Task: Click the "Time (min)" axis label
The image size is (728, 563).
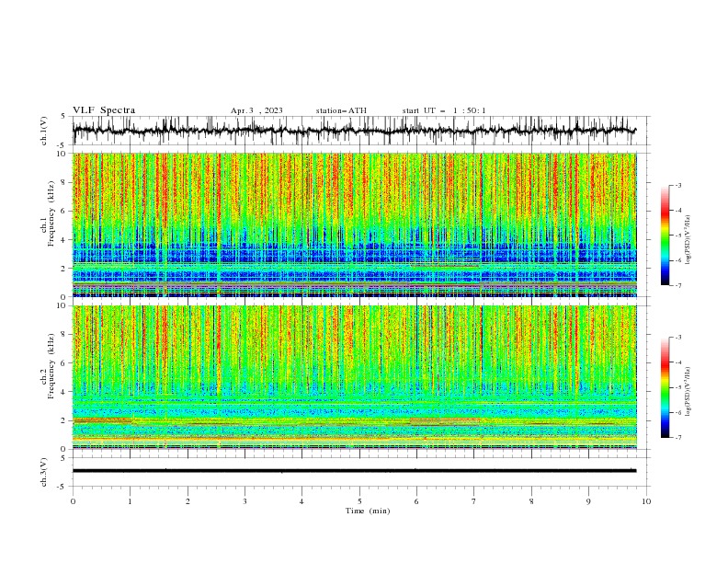Action: pyautogui.click(x=368, y=511)
